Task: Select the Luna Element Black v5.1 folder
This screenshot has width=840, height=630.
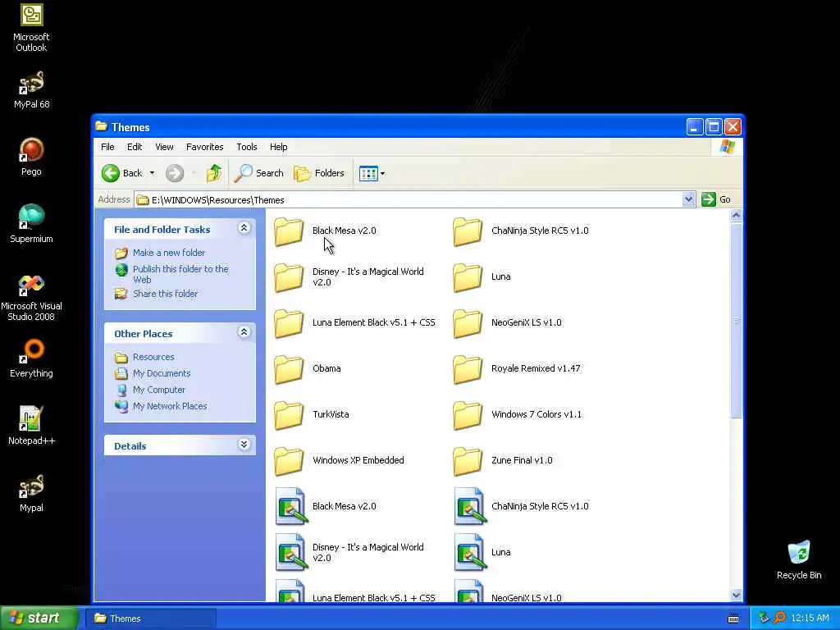Action: tap(354, 322)
